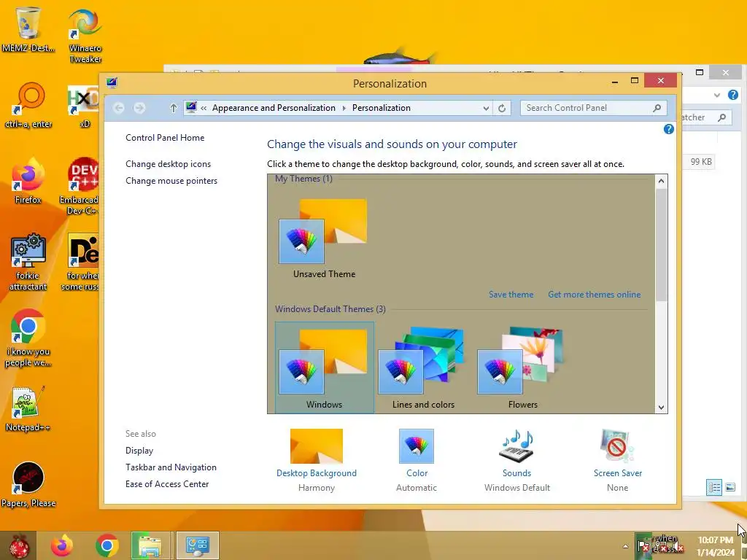This screenshot has width=747, height=560.
Task: Open the Display link under See also
Action: (139, 451)
